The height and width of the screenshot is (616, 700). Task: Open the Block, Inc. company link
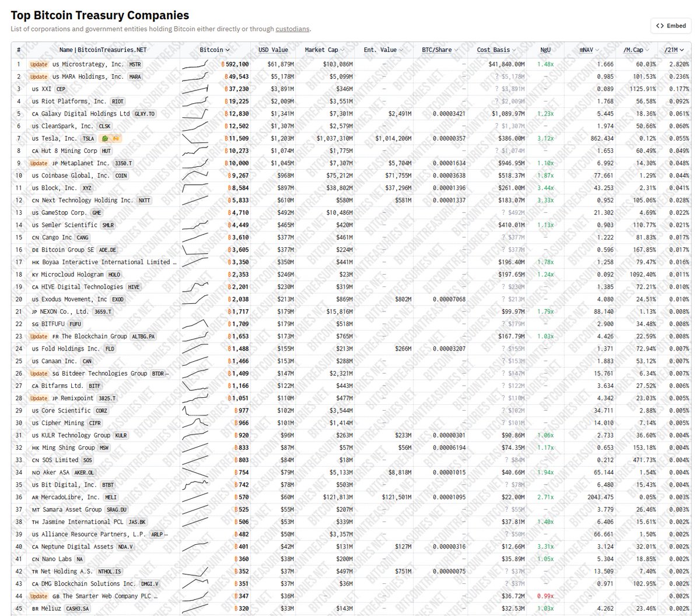(x=59, y=188)
